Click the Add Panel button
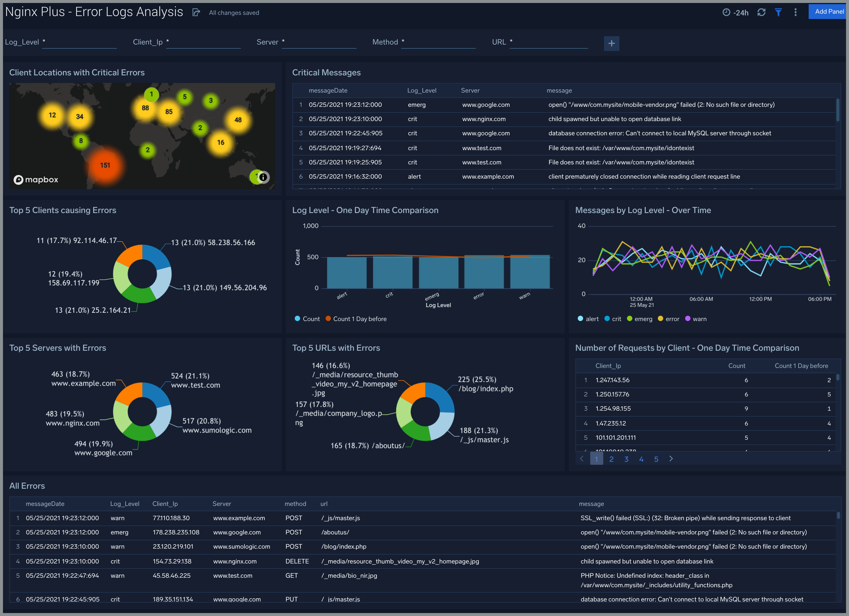The height and width of the screenshot is (616, 849). tap(828, 12)
